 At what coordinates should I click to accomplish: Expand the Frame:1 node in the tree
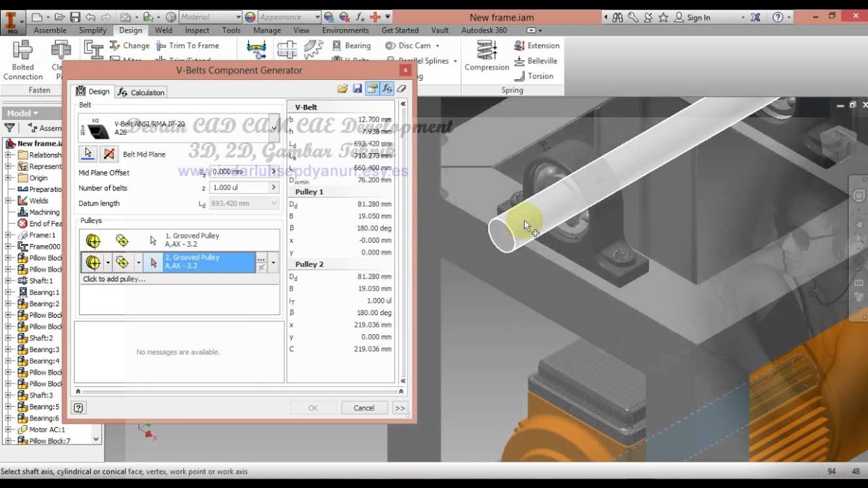[x=8, y=235]
